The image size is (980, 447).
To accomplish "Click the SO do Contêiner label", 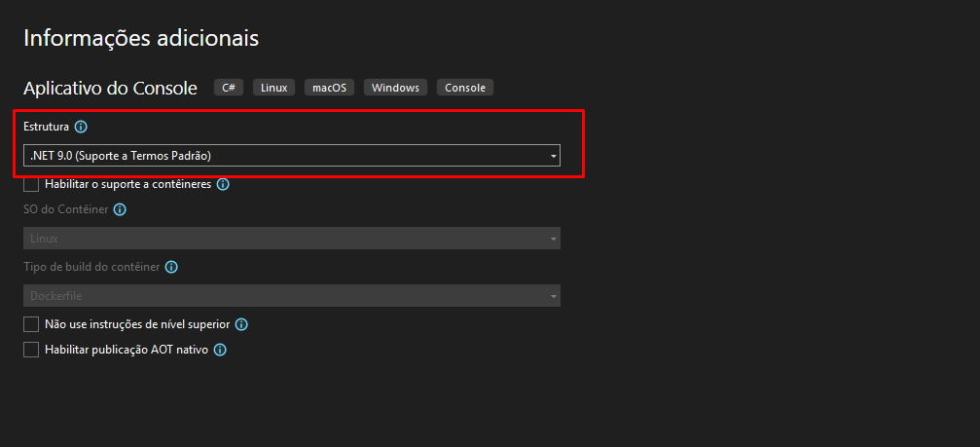I will point(65,209).
